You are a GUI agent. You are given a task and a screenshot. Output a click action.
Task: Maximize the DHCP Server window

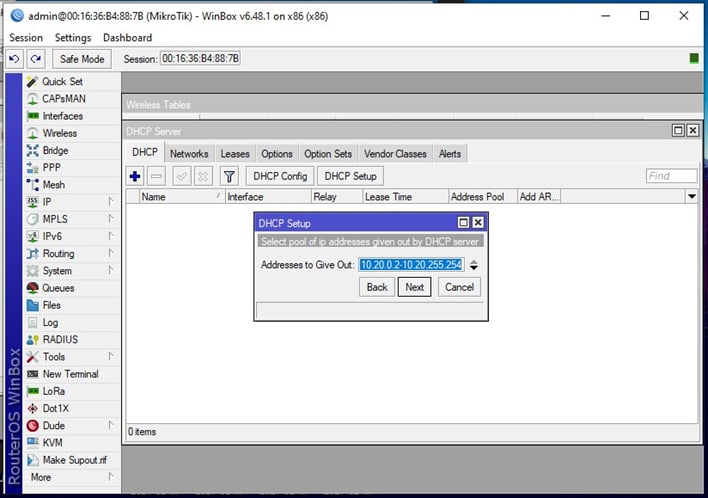pos(678,131)
